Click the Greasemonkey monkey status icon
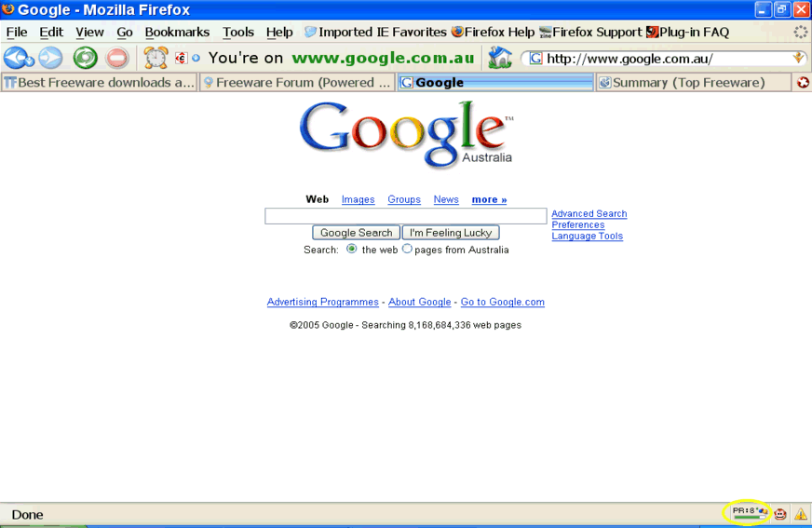This screenshot has height=528, width=812. 780,514
